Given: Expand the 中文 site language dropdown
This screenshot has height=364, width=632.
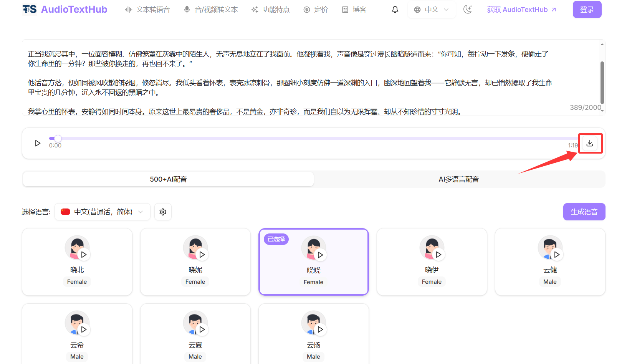Looking at the screenshot, I should (x=432, y=10).
